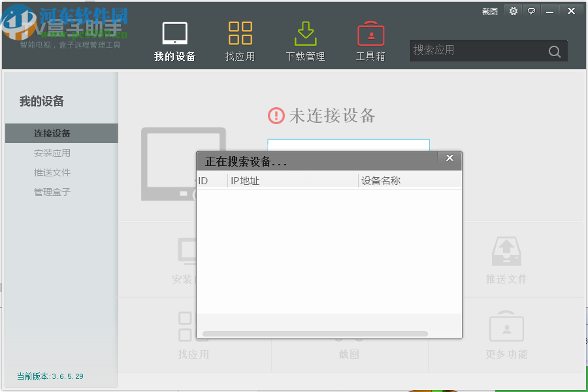Click the dialog's horizontal scrollbar
The height and width of the screenshot is (392, 588).
click(317, 333)
